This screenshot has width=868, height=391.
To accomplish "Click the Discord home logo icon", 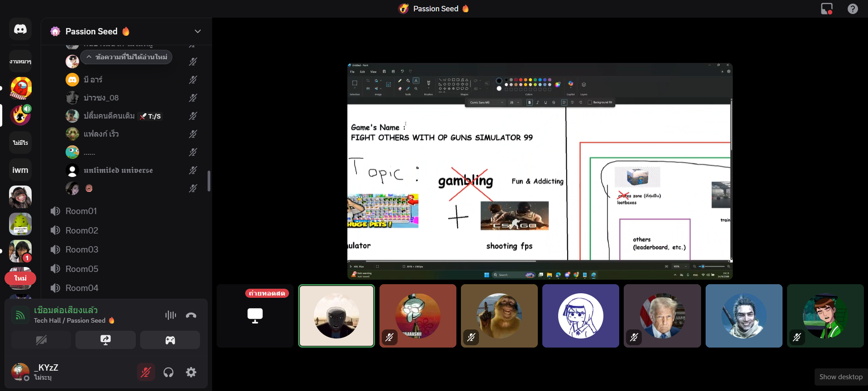I will click(20, 29).
